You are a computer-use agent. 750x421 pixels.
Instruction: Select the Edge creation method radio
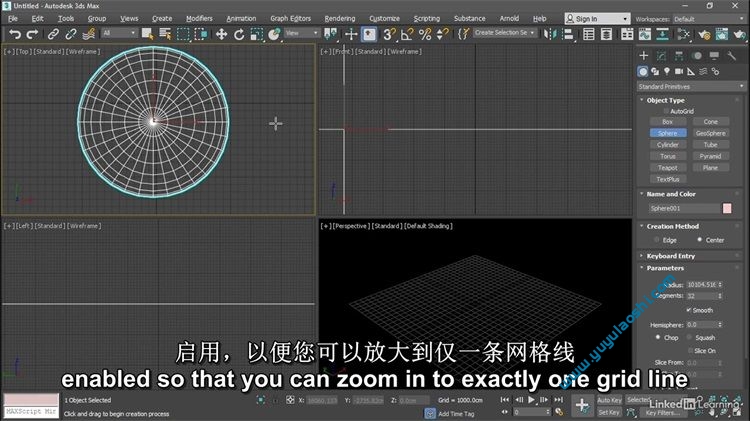(x=657, y=240)
